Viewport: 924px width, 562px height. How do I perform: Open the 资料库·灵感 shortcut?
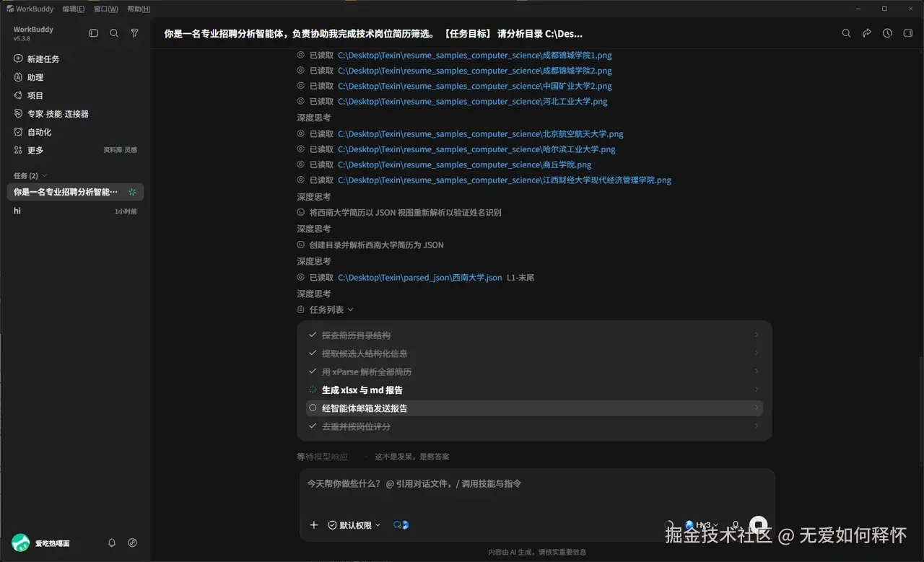point(120,150)
